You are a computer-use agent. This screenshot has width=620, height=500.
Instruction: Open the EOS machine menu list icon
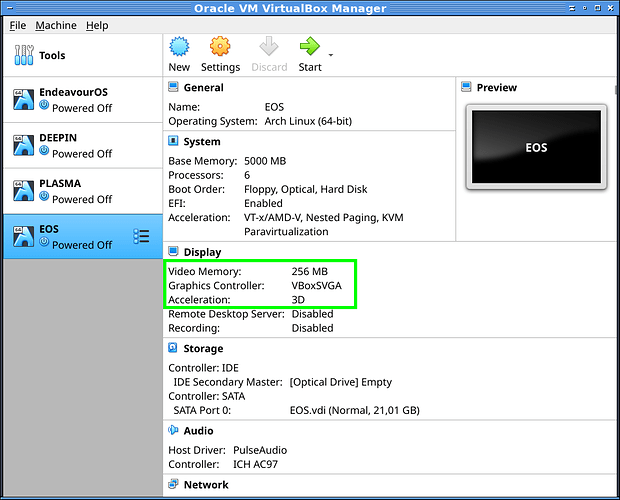click(141, 237)
